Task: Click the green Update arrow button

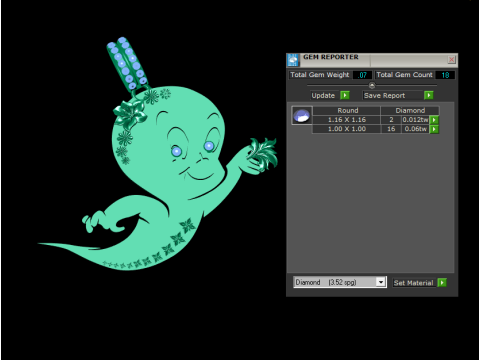Action: (345, 96)
